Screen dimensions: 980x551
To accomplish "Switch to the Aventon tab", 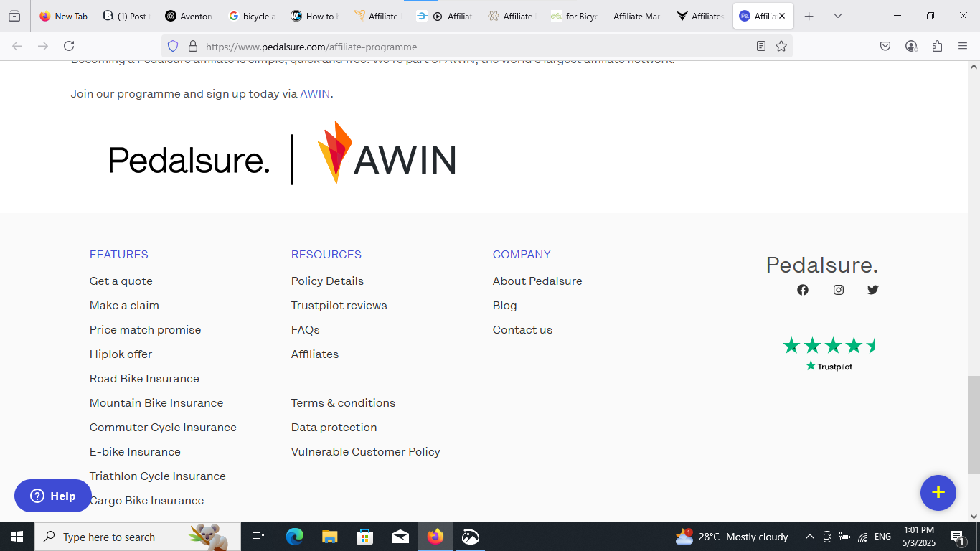I will (189, 16).
